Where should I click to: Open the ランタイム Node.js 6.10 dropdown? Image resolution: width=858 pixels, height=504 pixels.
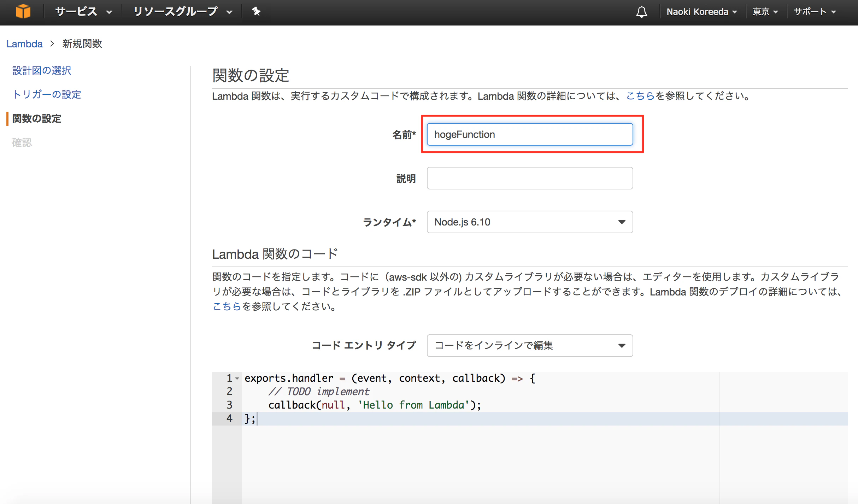tap(530, 222)
